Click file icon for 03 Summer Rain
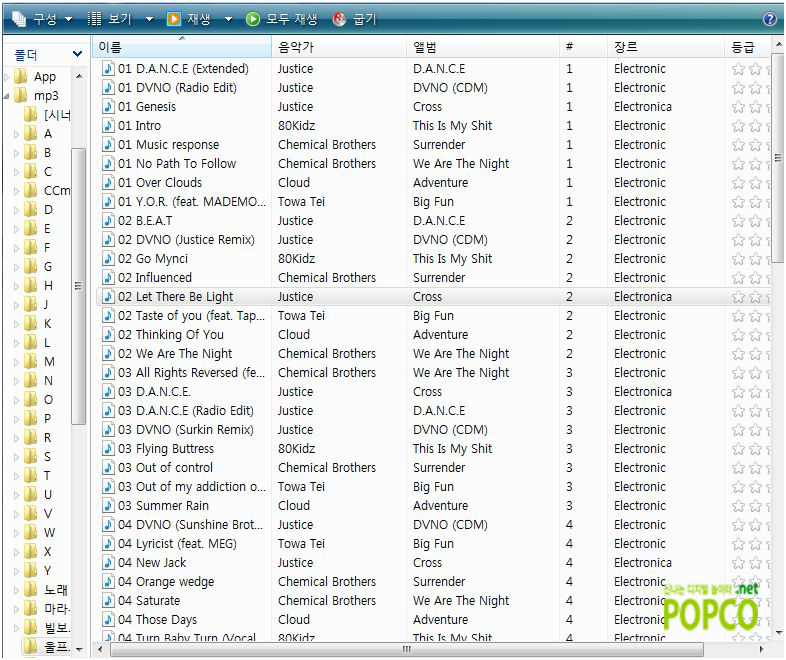786x660 pixels. pyautogui.click(x=108, y=505)
